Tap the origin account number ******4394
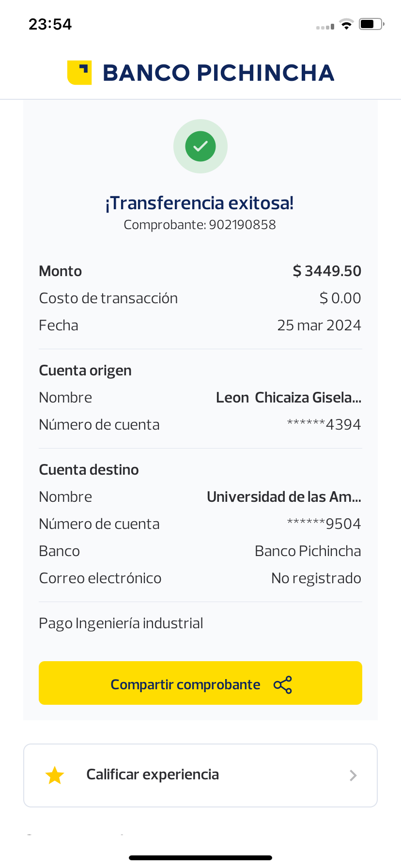Image resolution: width=401 pixels, height=868 pixels. click(x=324, y=425)
